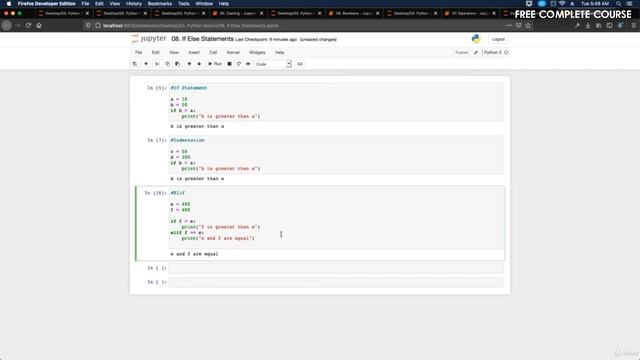Viewport: 640px width, 360px height.
Task: Click the Firefox back button
Action: click(7, 25)
